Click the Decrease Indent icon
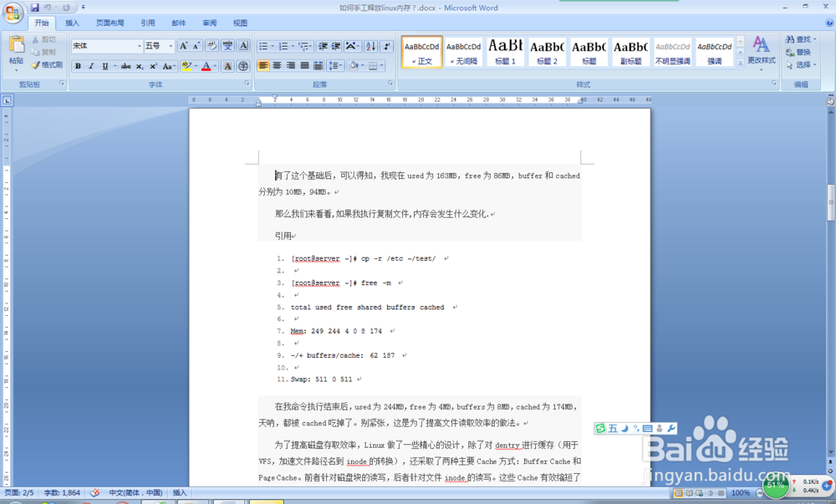The height and width of the screenshot is (504, 836). (323, 46)
